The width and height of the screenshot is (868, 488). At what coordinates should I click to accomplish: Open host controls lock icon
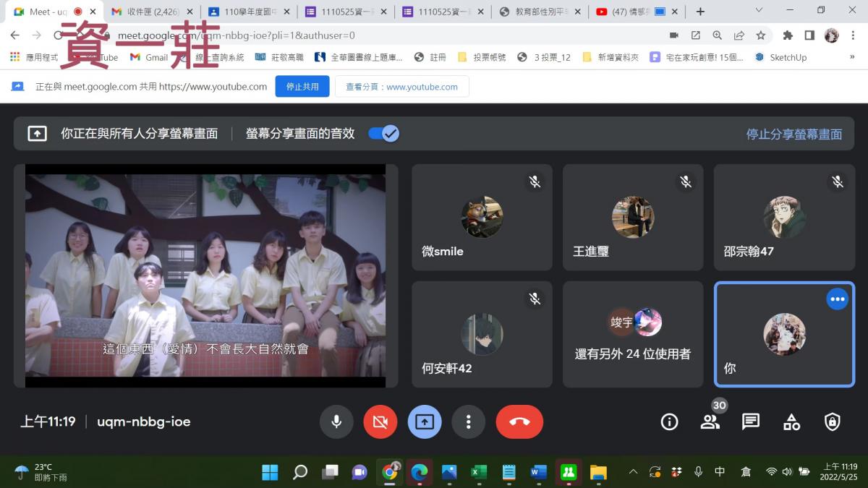833,422
